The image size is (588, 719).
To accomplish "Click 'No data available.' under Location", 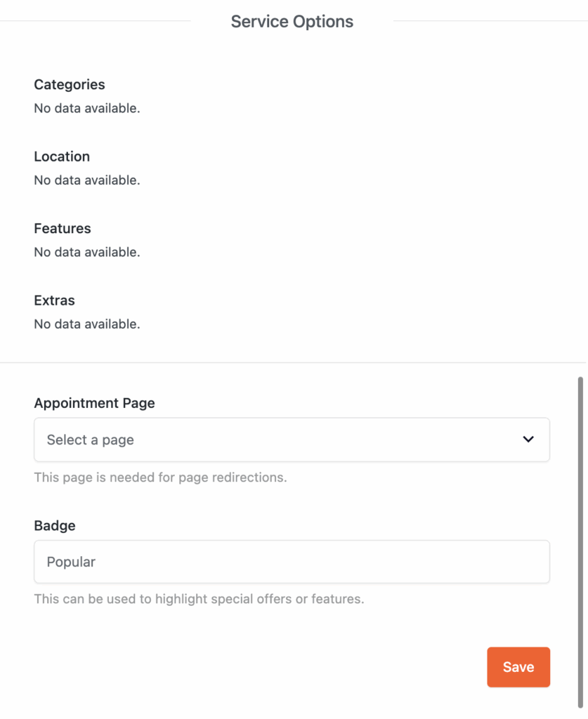I will click(87, 180).
